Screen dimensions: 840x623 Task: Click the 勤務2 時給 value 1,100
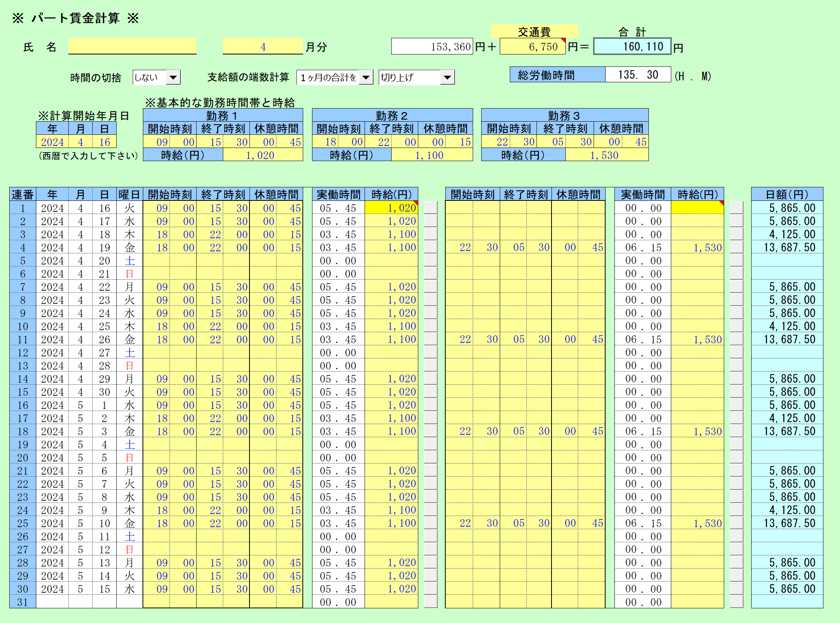coord(432,155)
